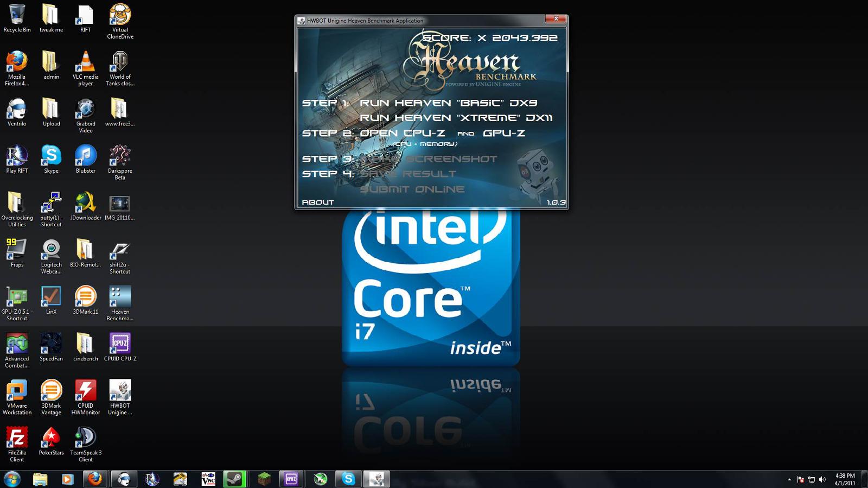Open the ABOUT link in benchmark window

coord(318,202)
